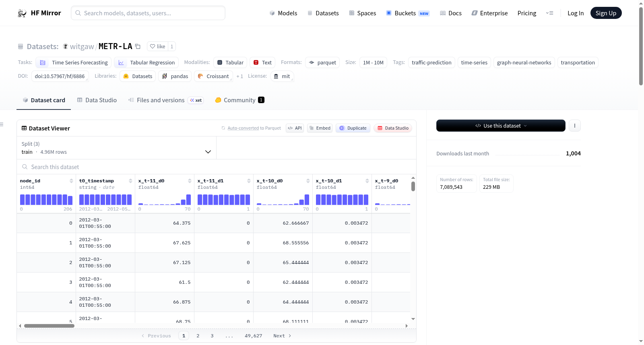Switch to the Dataset card tab
Screen dimensions: 644x345
pyautogui.click(x=44, y=100)
